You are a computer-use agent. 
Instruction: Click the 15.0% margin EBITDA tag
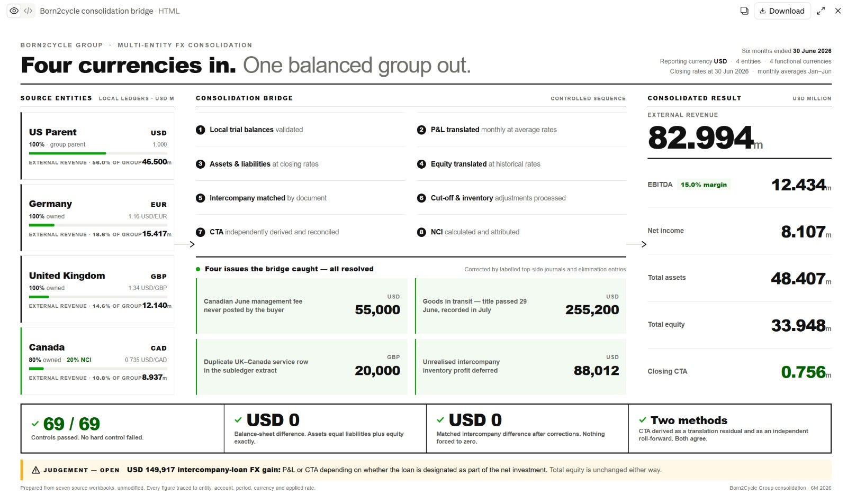704,185
